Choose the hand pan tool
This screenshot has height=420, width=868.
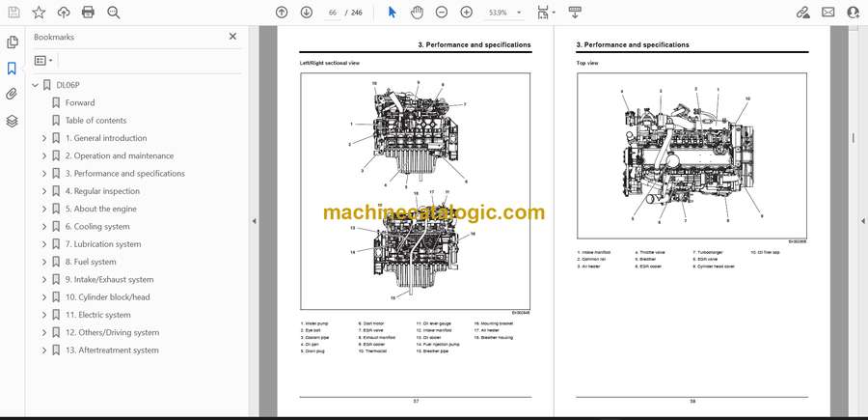click(417, 13)
